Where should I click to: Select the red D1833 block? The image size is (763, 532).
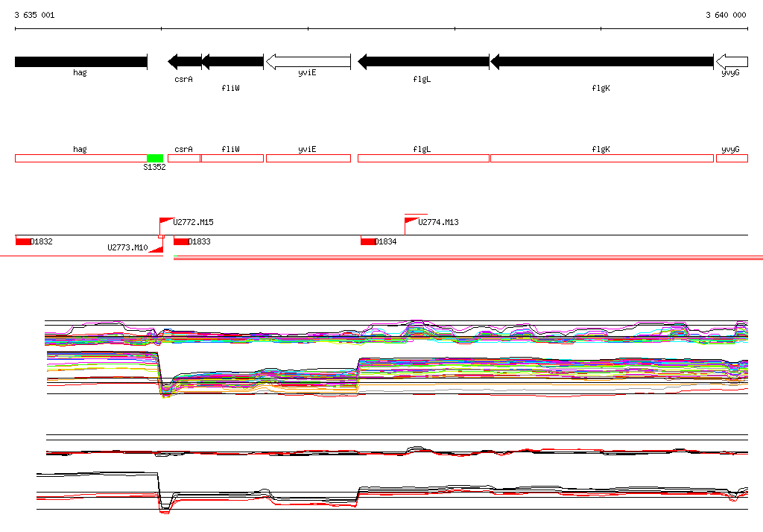181,241
